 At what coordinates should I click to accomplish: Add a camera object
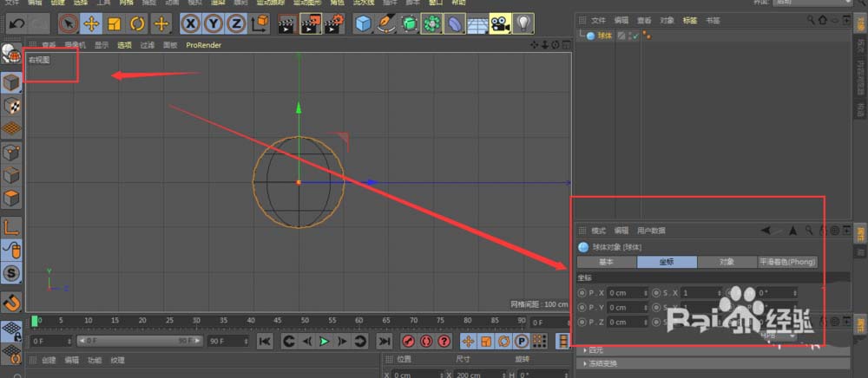499,23
